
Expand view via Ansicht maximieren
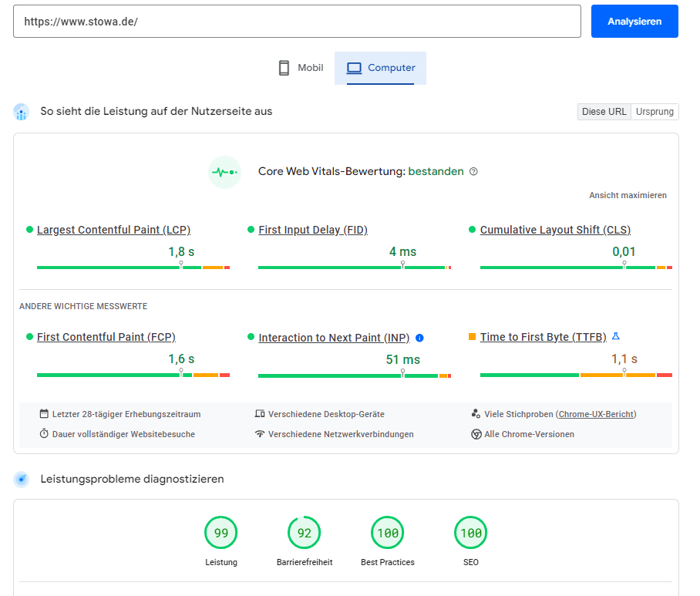[x=628, y=195]
